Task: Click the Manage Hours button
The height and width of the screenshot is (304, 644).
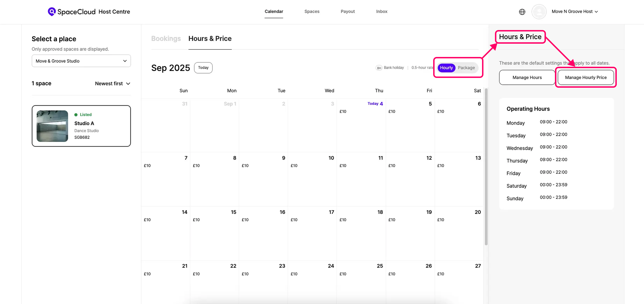Action: (x=527, y=78)
